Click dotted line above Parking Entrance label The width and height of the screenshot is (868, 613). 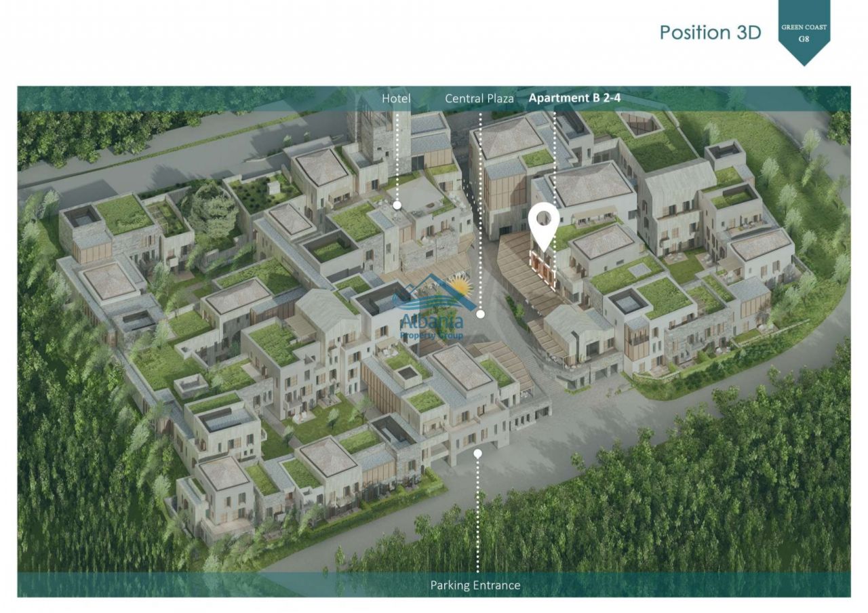click(x=477, y=515)
